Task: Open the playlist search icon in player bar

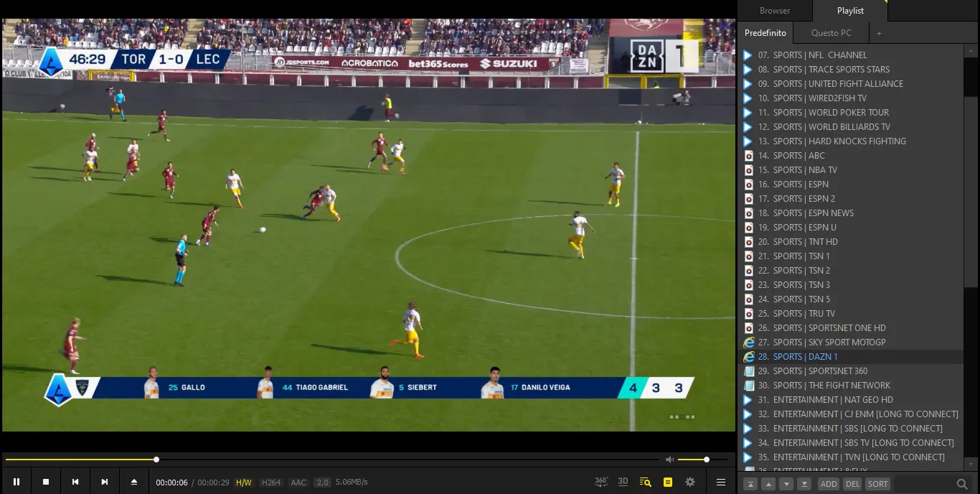Action: coord(646,482)
